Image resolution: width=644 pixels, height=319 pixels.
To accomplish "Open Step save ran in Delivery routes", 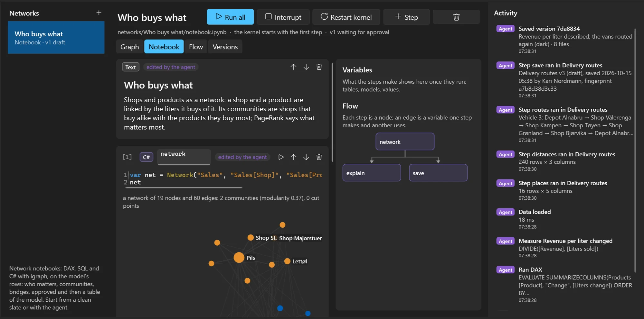I will tap(565, 80).
